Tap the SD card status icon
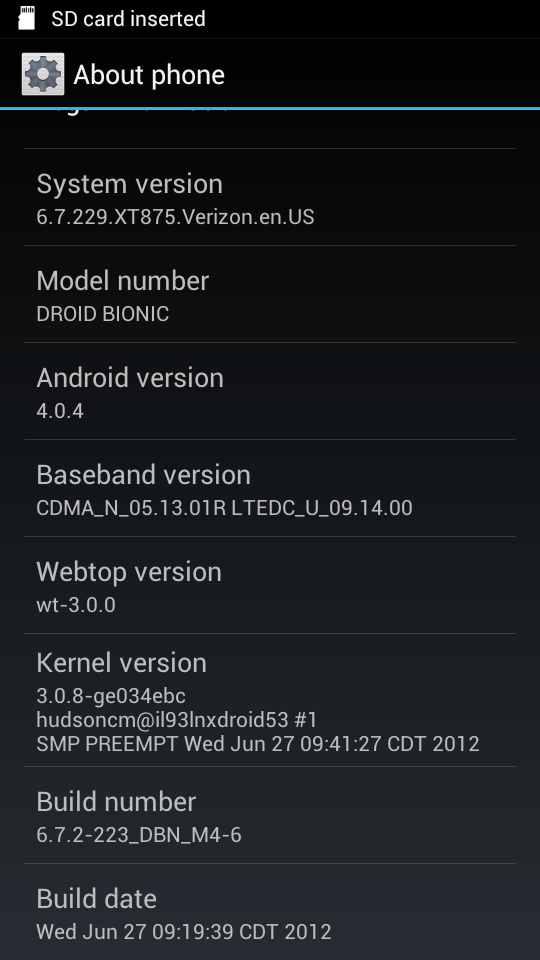The height and width of the screenshot is (960, 540). point(26,18)
